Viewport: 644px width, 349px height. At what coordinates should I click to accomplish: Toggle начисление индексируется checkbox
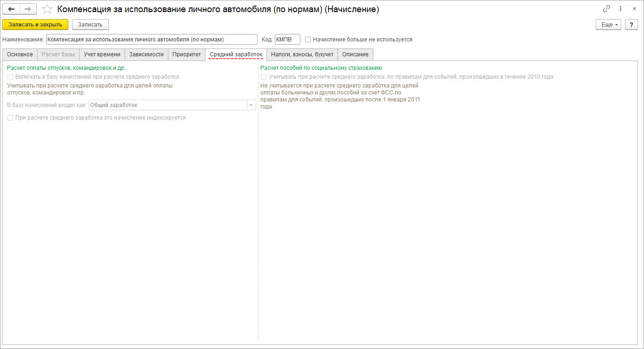coord(10,118)
